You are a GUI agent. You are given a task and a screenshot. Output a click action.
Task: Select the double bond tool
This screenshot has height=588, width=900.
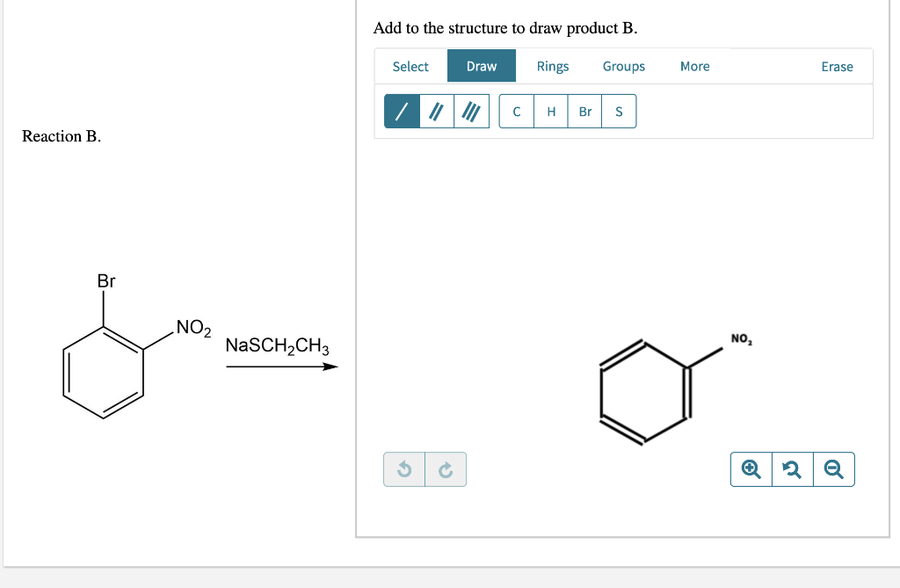(x=435, y=111)
